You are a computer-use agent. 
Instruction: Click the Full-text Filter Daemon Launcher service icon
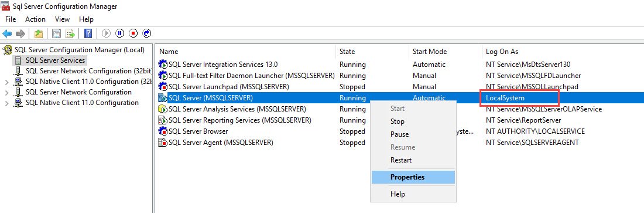click(x=163, y=76)
